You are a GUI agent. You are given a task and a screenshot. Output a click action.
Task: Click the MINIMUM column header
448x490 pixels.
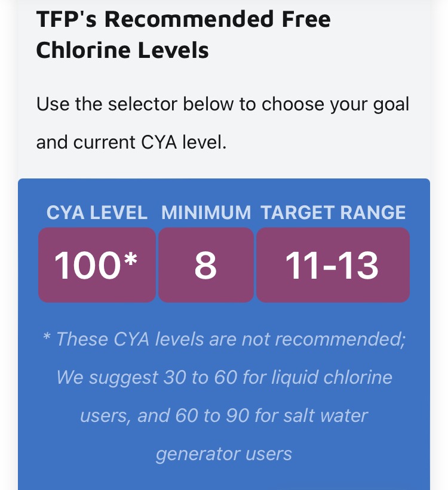(206, 212)
